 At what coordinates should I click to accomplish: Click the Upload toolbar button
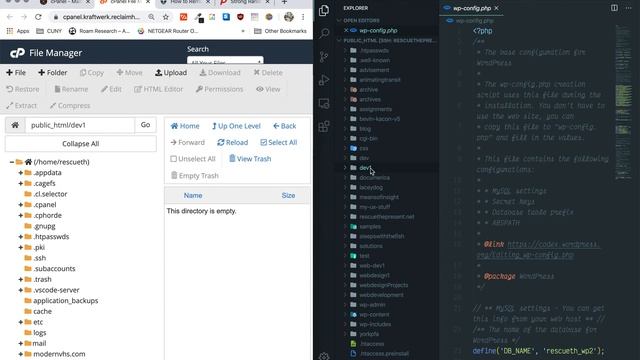(x=171, y=73)
